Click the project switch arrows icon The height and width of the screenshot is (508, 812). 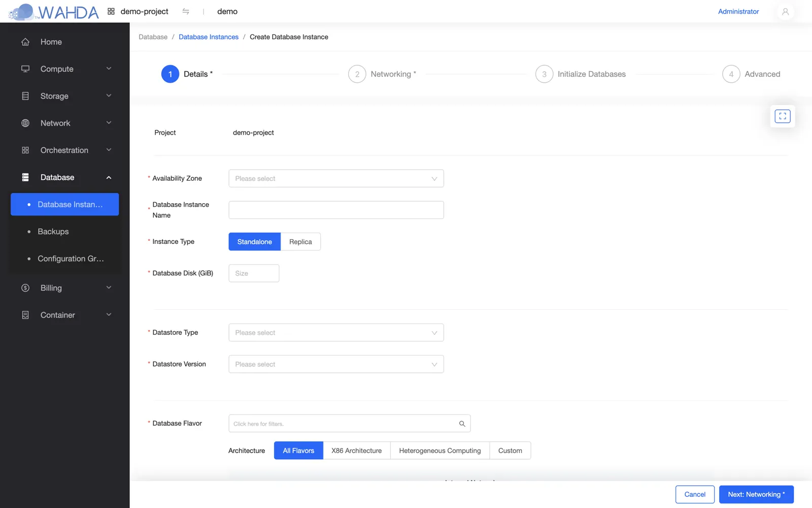pos(186,11)
